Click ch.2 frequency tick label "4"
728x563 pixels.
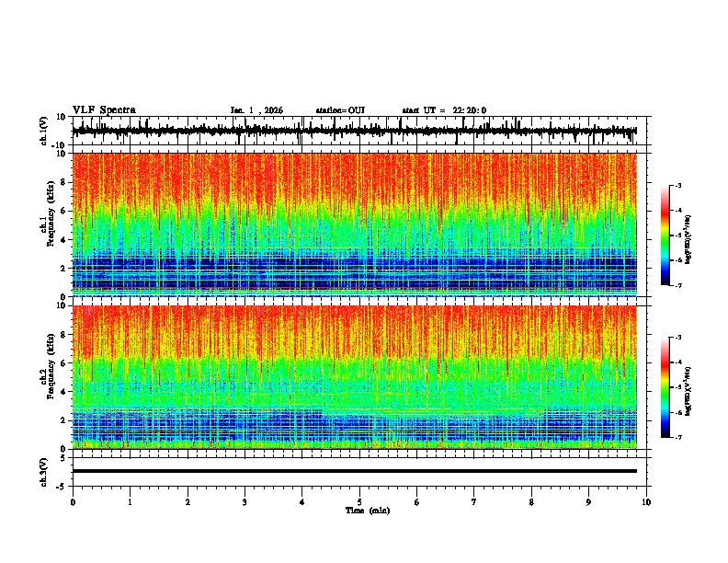(64, 392)
